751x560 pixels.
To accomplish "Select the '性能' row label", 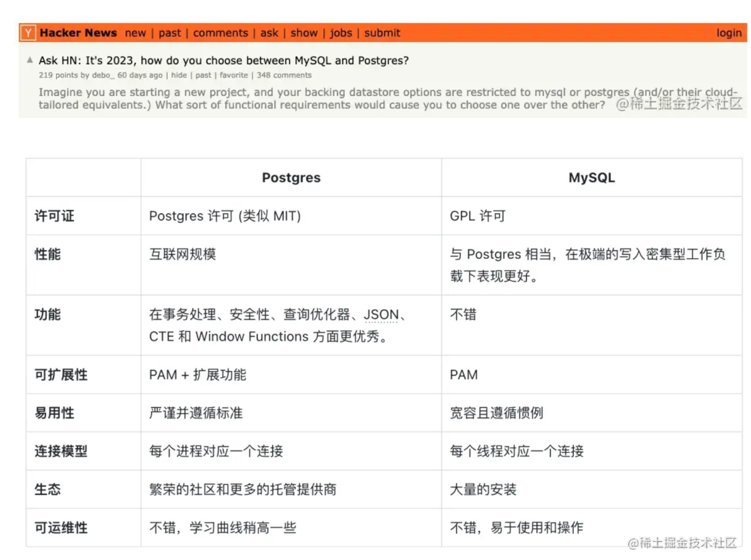I will [x=47, y=254].
